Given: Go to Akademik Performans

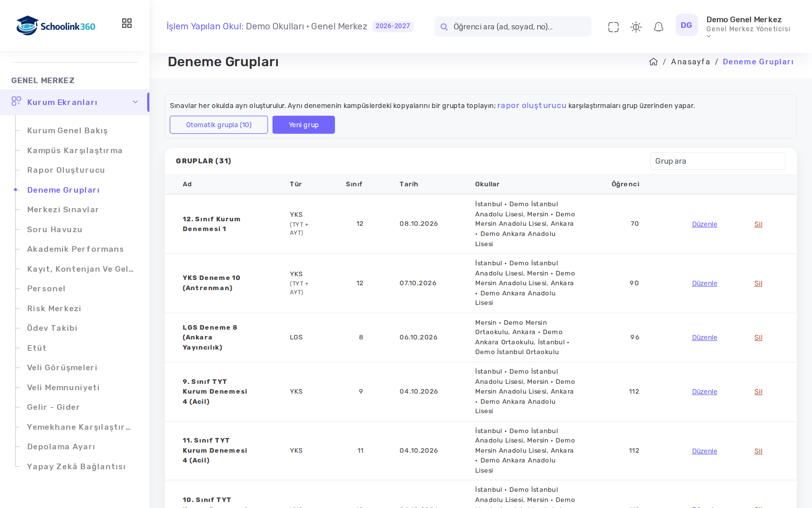Looking at the screenshot, I should pyautogui.click(x=75, y=249).
